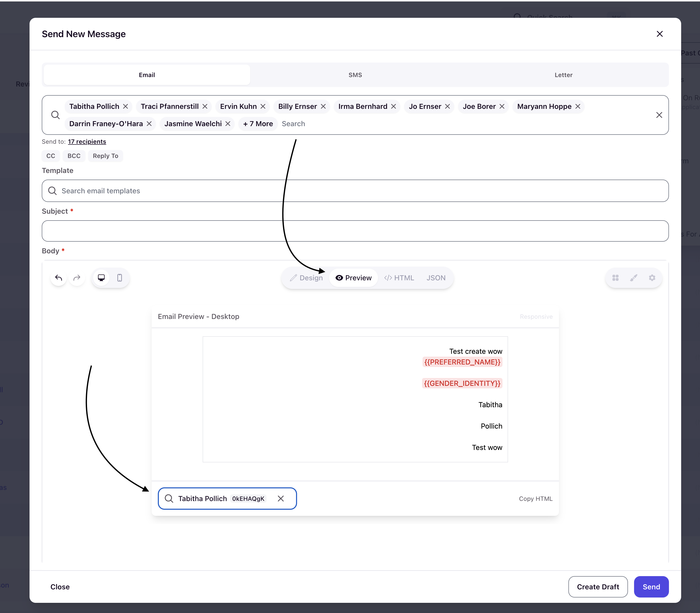Switch to the SMS tab
This screenshot has width=700, height=613.
pos(355,75)
